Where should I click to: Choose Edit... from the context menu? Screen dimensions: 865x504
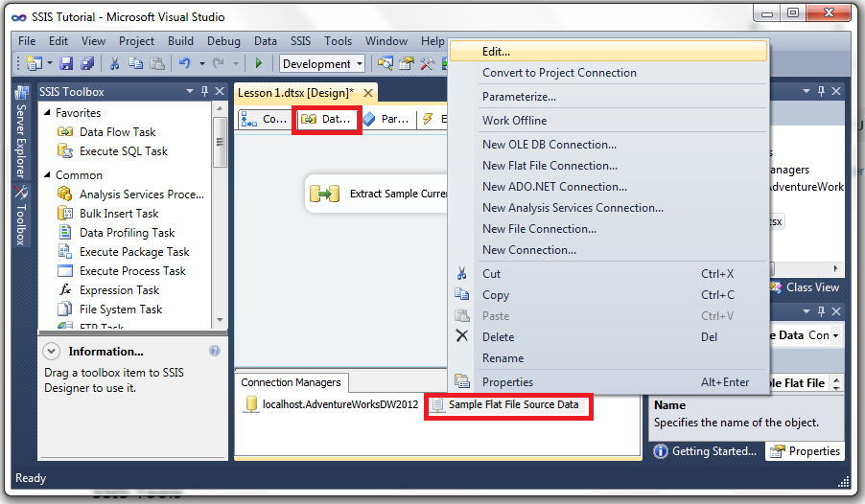(x=608, y=52)
